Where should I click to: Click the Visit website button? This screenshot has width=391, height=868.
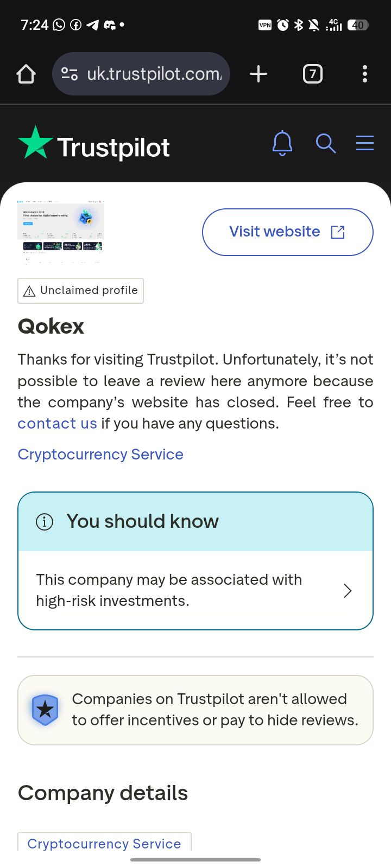[x=287, y=232]
